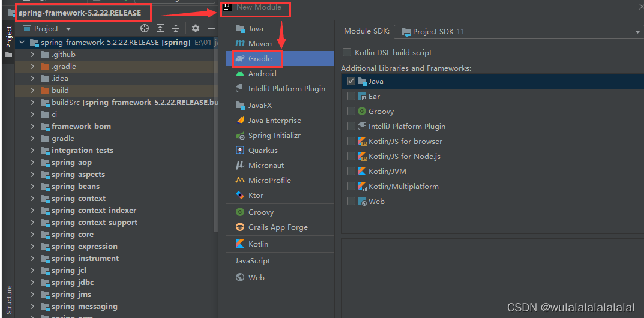Click the locate/select opened file target icon

point(144,28)
